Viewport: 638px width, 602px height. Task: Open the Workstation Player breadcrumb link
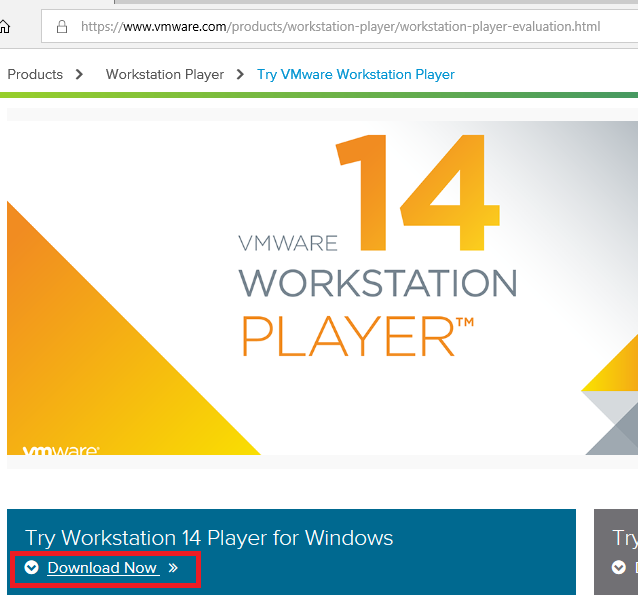165,74
